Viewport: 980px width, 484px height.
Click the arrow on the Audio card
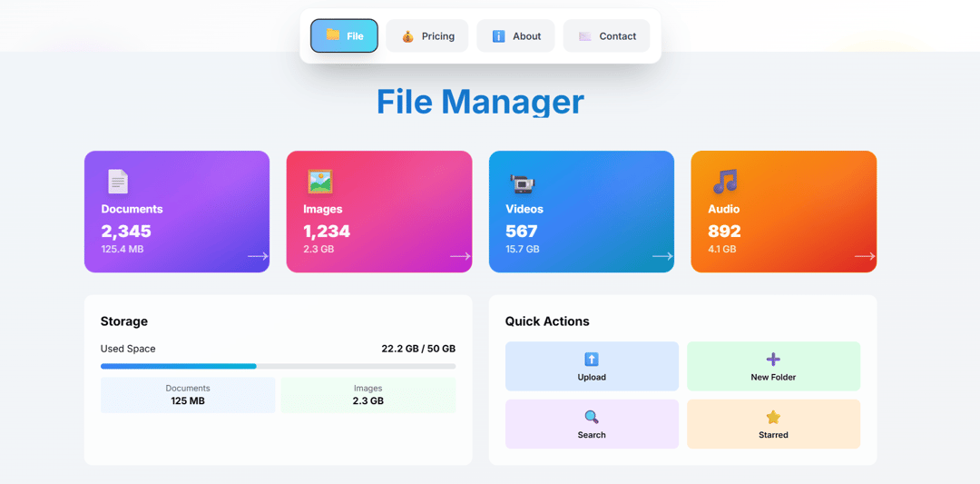[x=865, y=256]
